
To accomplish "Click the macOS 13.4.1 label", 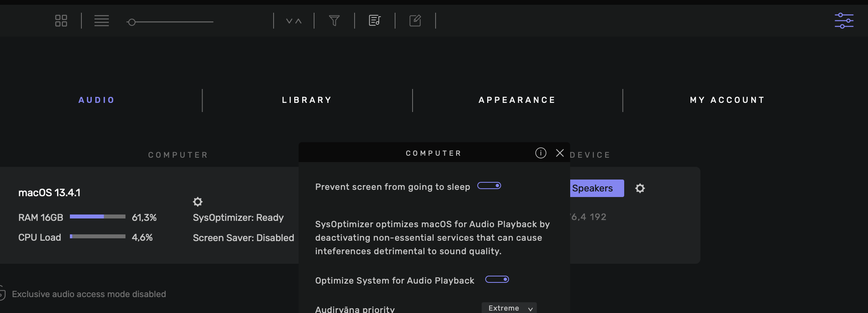I will (x=49, y=193).
